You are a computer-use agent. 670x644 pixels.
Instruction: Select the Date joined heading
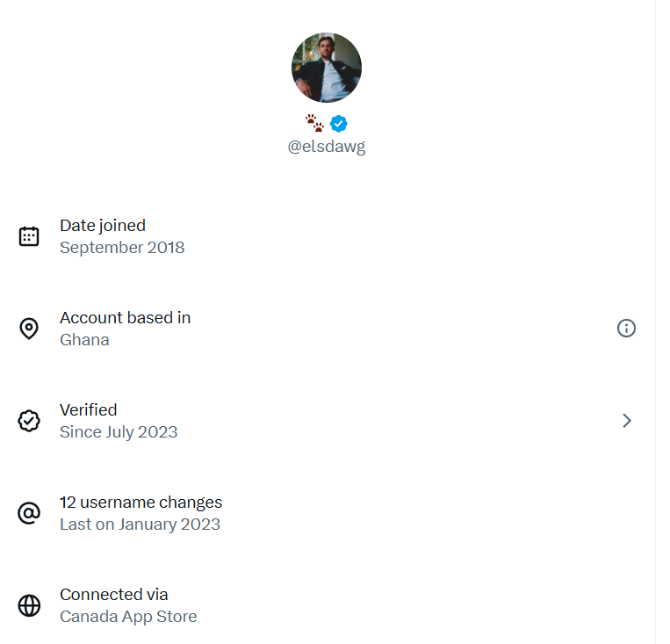pos(103,226)
